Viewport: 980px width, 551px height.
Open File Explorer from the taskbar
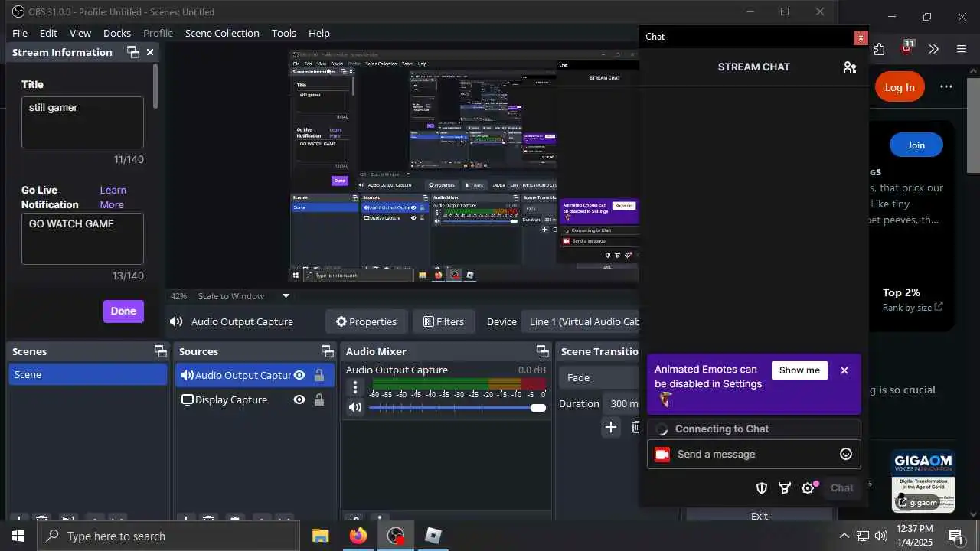pyautogui.click(x=320, y=536)
